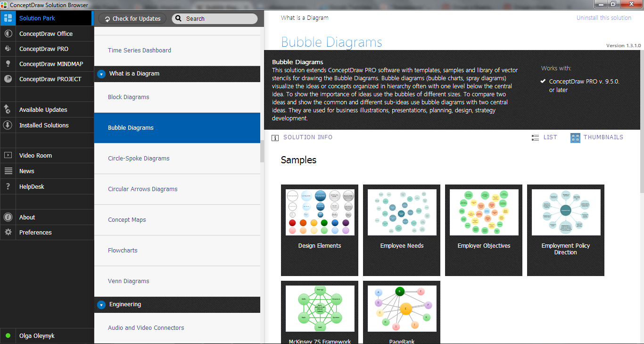Check Available Updates via its sidebar icon
Image resolution: width=644 pixels, height=344 pixels.
coord(8,109)
